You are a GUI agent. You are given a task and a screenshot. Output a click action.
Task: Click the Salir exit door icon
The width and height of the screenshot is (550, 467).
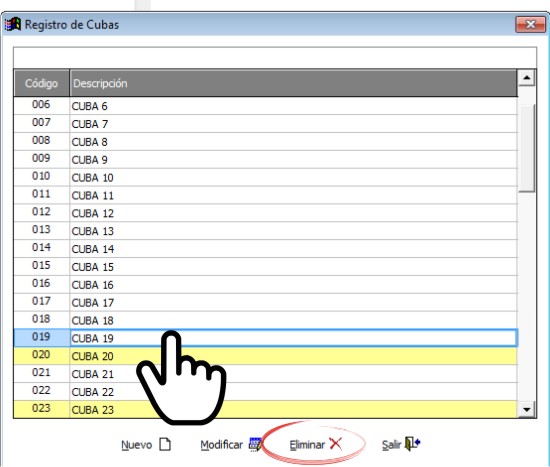point(412,443)
